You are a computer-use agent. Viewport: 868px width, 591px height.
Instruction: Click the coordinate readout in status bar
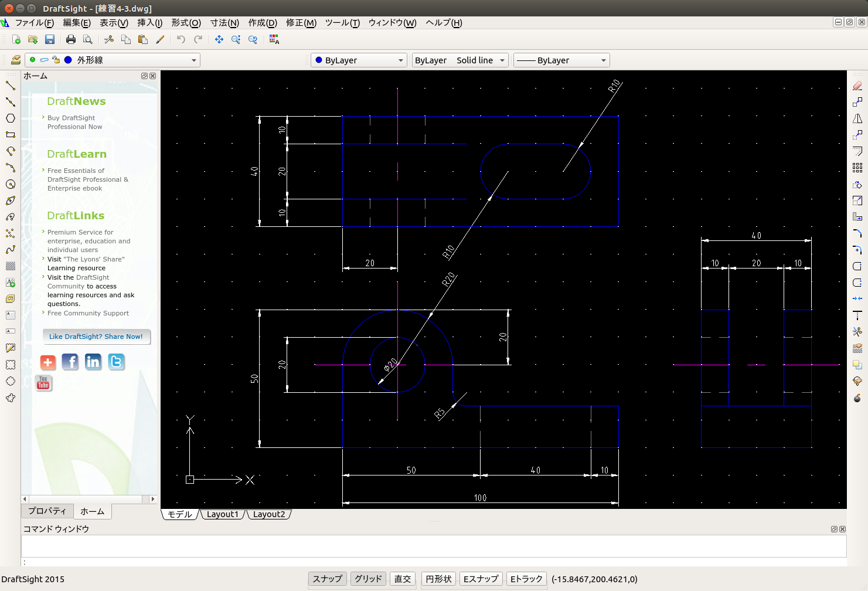594,579
